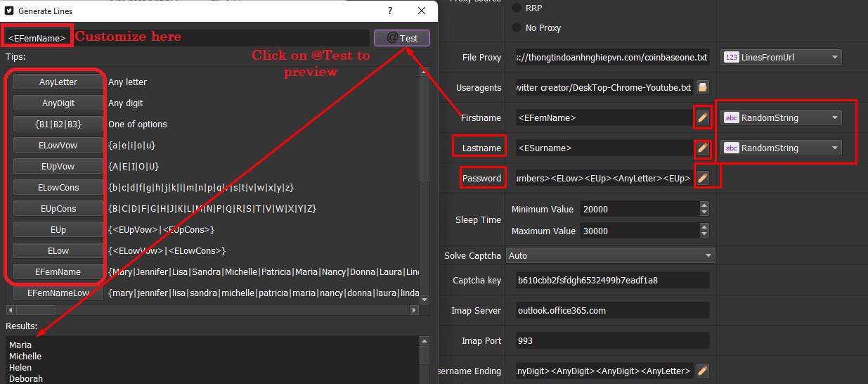Click the Imap Server field
Screen dimensions: 868x384
[x=612, y=311]
